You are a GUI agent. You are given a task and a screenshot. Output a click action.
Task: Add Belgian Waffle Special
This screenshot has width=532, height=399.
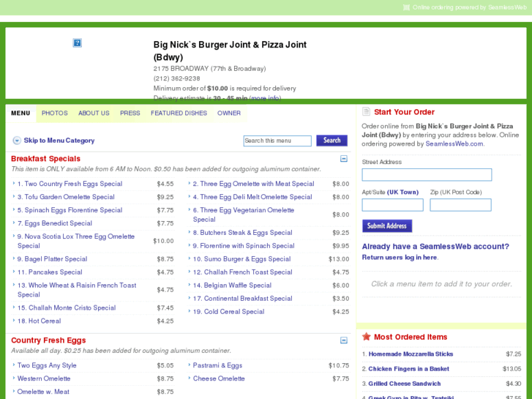tap(232, 286)
